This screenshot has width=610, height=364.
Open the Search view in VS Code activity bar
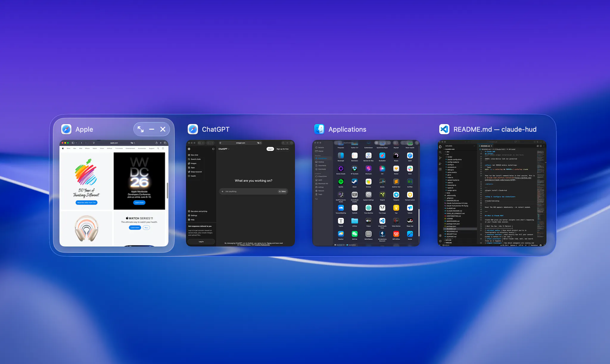(440, 152)
